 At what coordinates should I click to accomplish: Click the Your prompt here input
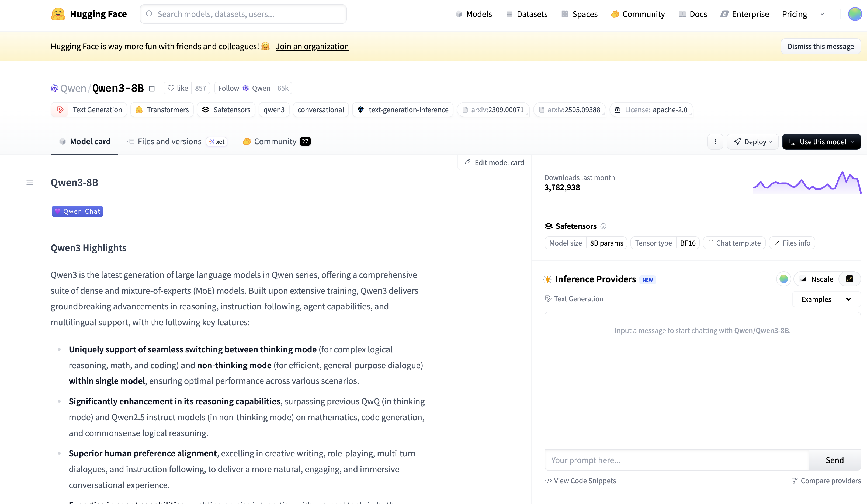[x=677, y=460]
